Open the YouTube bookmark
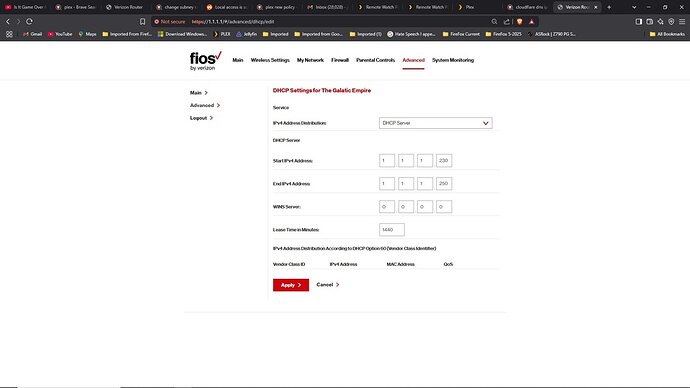This screenshot has width=690, height=388. pyautogui.click(x=60, y=34)
